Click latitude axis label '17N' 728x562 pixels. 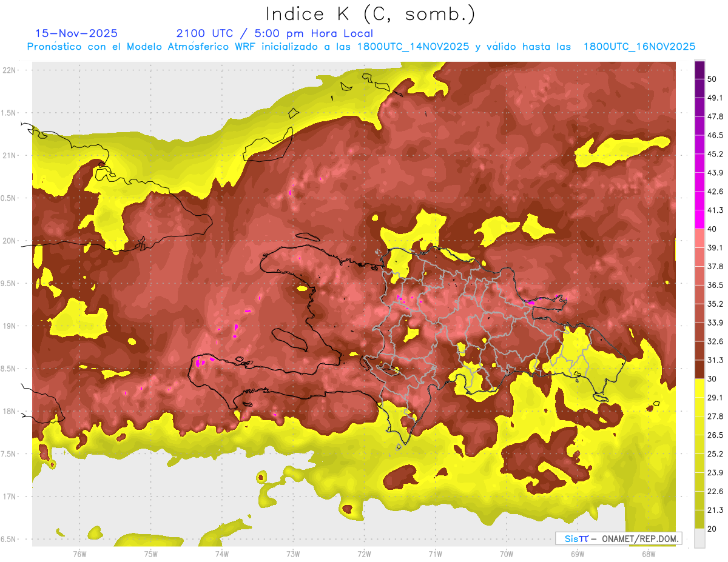point(10,497)
